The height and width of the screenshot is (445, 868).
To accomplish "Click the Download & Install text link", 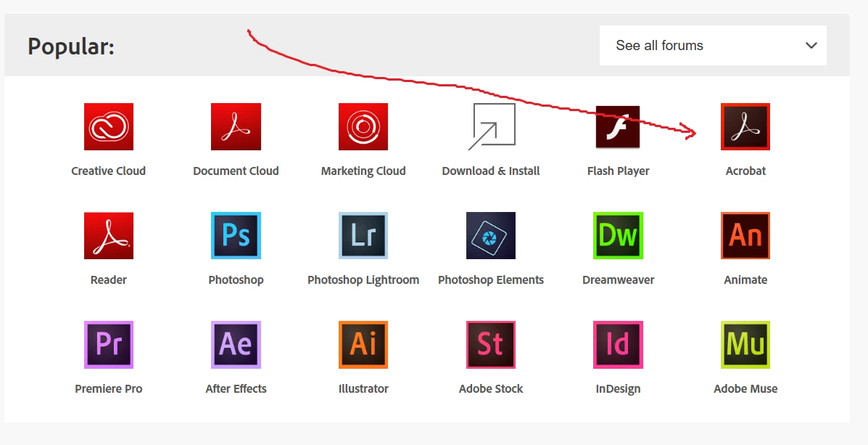I will (490, 171).
